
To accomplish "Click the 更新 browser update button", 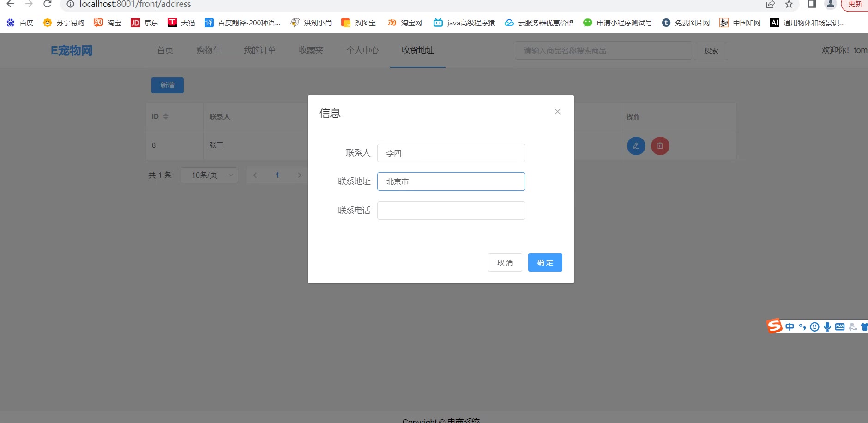I will coord(855,4).
